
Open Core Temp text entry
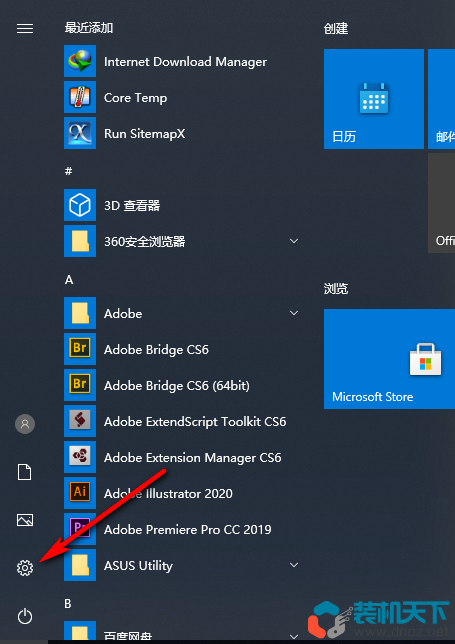136,98
